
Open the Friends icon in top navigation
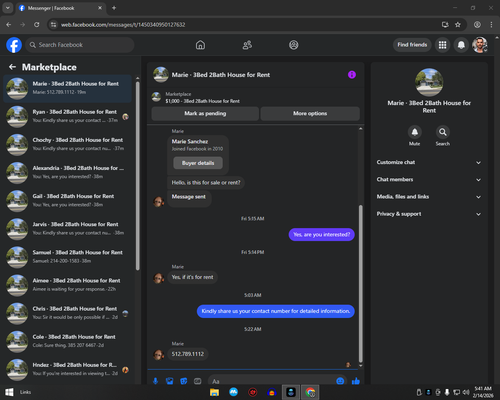coord(247,45)
